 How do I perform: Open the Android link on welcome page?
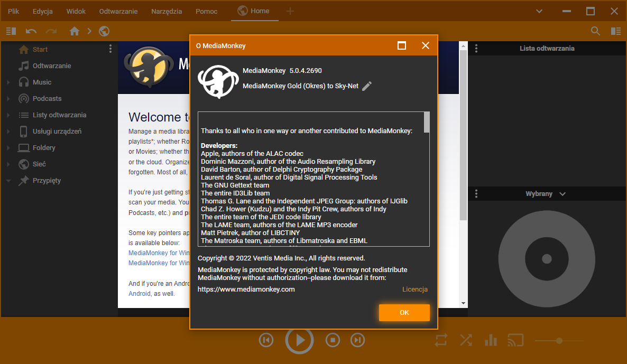[x=140, y=294]
